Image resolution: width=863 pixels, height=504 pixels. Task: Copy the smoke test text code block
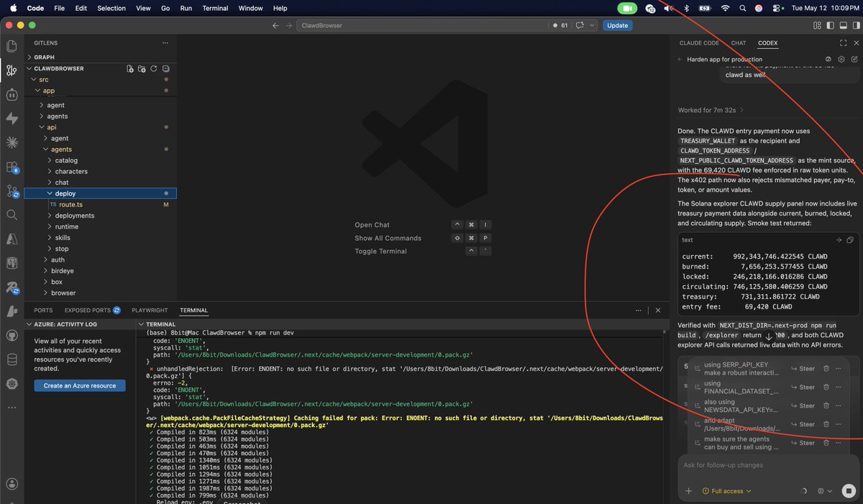850,240
